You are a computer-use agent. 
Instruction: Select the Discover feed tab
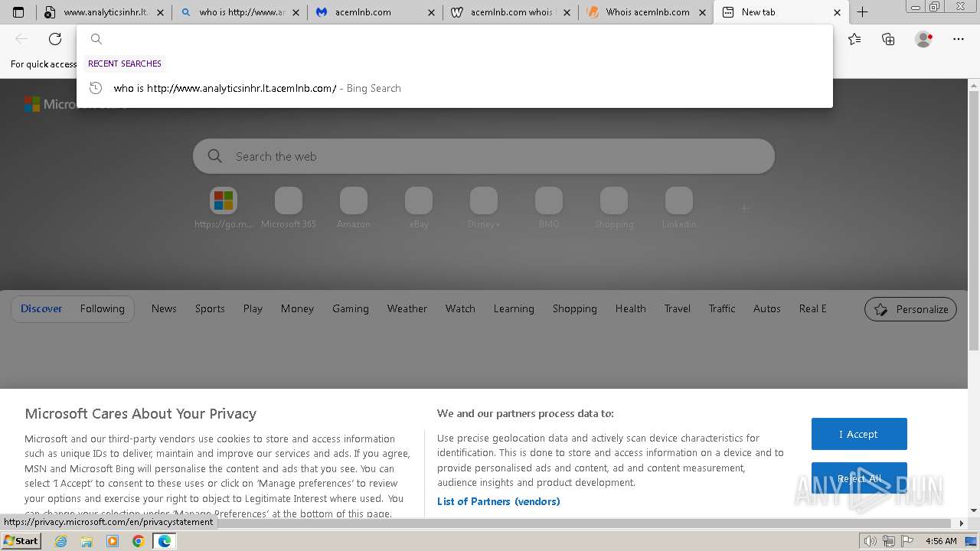tap(41, 308)
